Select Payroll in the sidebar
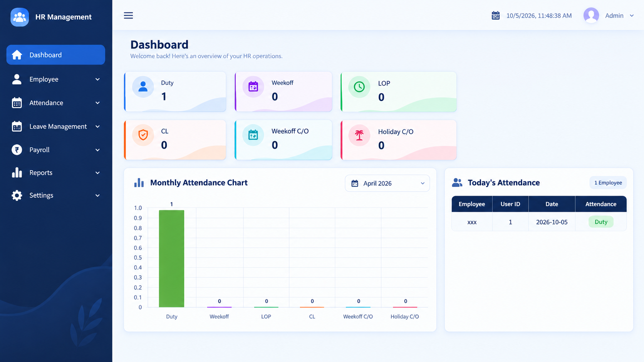 (x=56, y=150)
